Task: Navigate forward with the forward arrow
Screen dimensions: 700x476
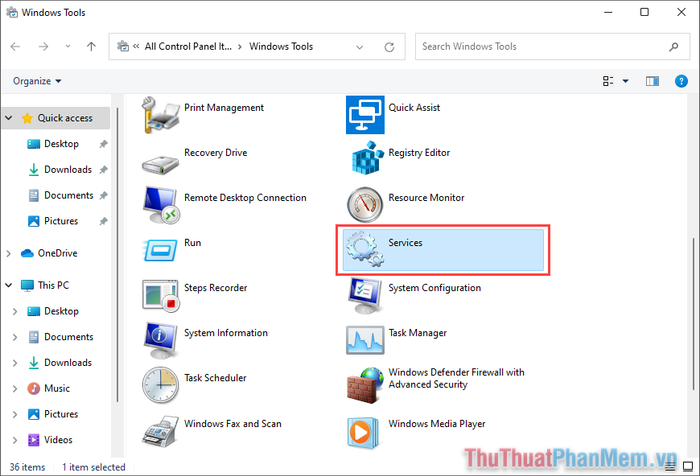Action: click(43, 46)
